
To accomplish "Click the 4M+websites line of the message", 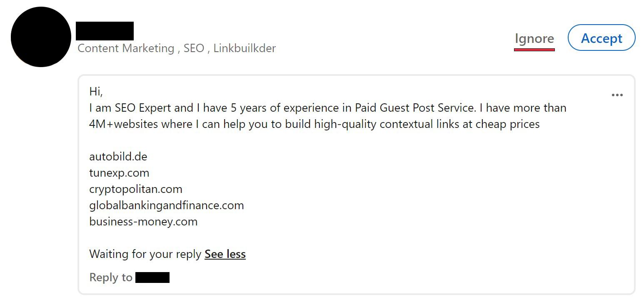I will tap(315, 124).
